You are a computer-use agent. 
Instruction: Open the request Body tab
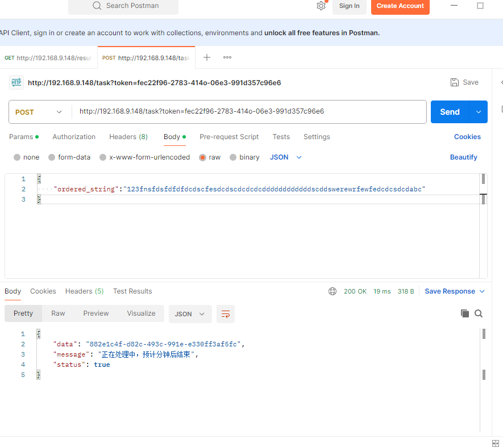pyautogui.click(x=174, y=137)
